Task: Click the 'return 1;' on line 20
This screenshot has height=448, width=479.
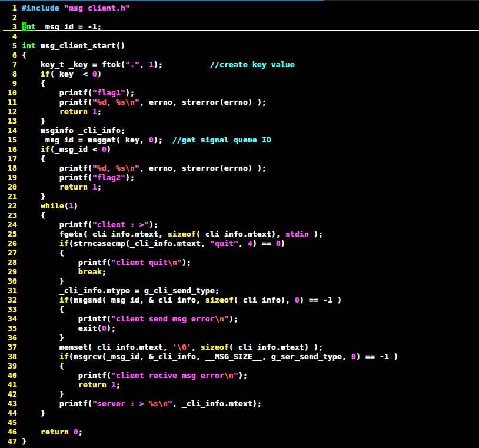Action: tap(81, 187)
